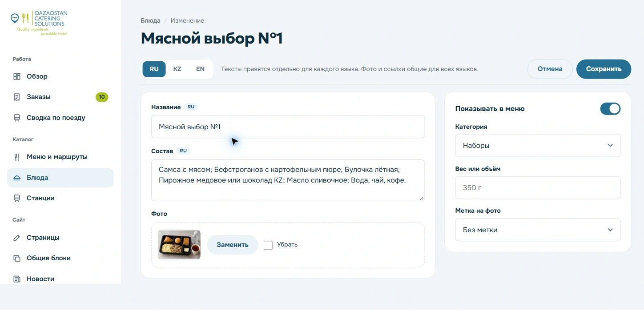Open the Станции train icon
Screen dimensions: 644x310
coord(17,198)
